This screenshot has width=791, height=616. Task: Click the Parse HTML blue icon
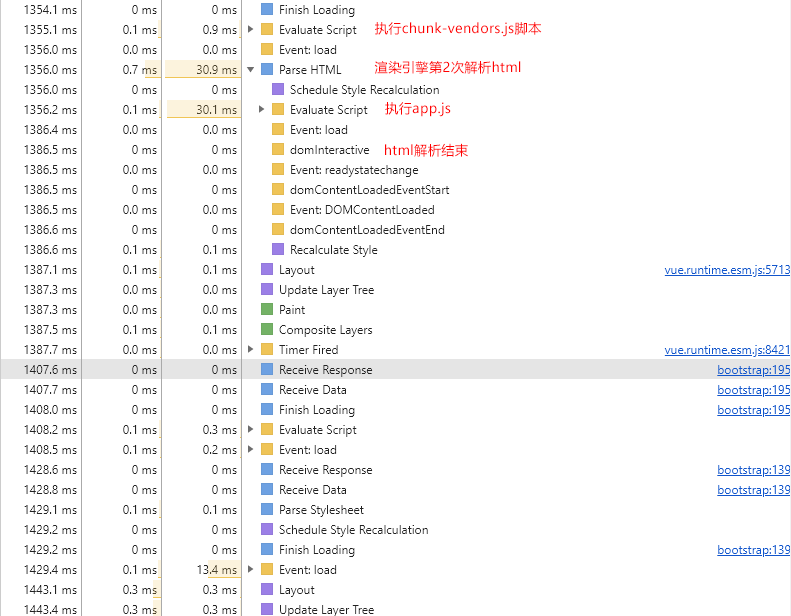tap(267, 70)
